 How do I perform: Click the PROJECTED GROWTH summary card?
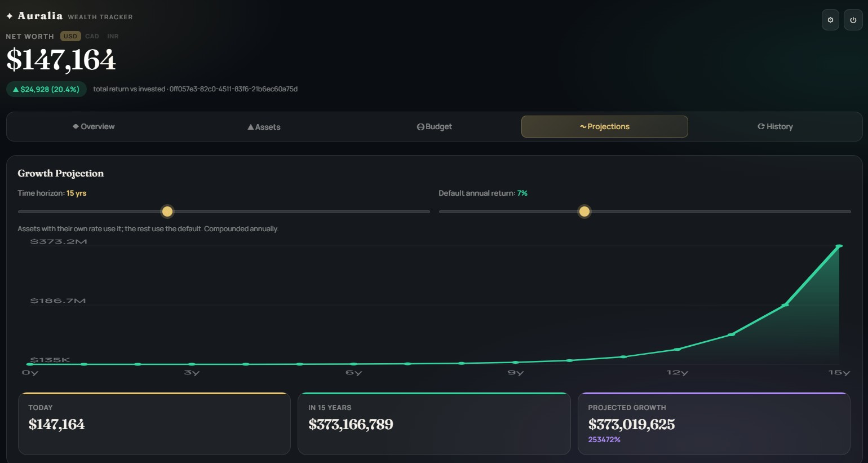pyautogui.click(x=714, y=424)
